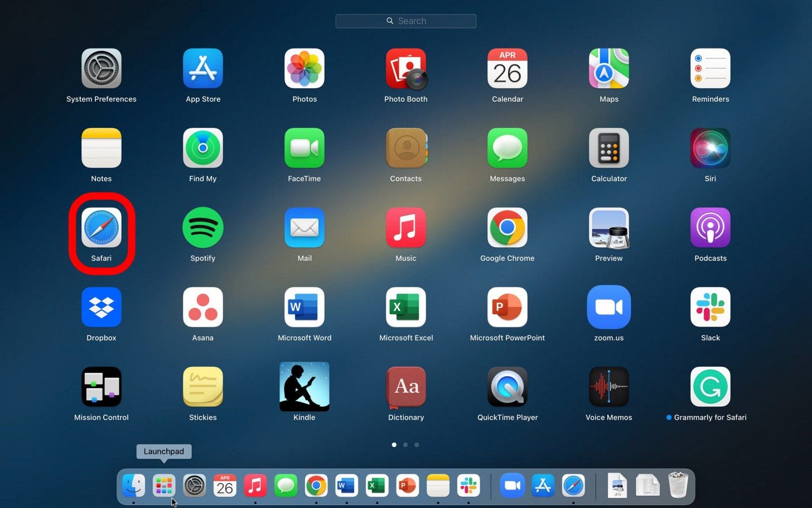Open the JPG file in the Dock
Image resolution: width=812 pixels, height=508 pixels.
617,486
